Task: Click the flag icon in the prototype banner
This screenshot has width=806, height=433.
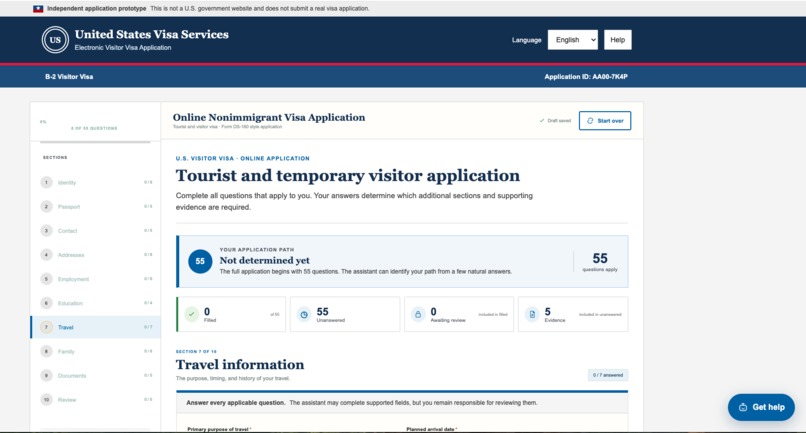Action: pos(38,9)
